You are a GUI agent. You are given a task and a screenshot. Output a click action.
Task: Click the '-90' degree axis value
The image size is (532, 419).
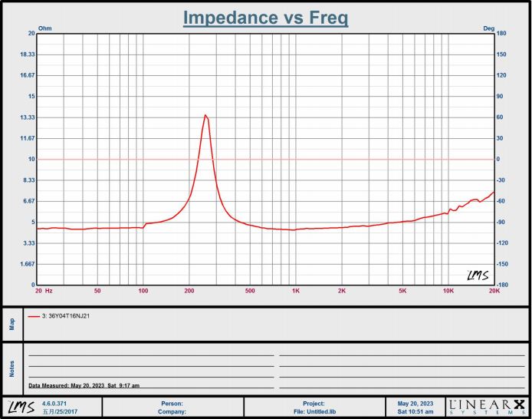pyautogui.click(x=501, y=222)
